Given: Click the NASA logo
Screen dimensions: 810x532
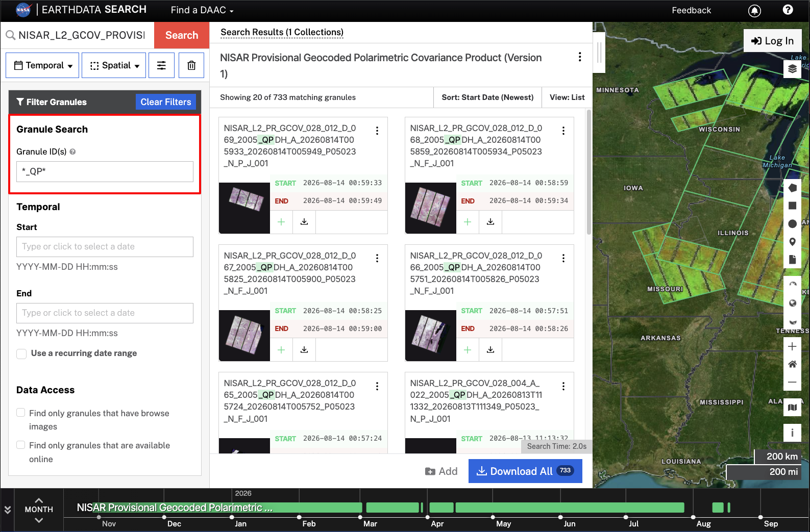Looking at the screenshot, I should [23, 10].
